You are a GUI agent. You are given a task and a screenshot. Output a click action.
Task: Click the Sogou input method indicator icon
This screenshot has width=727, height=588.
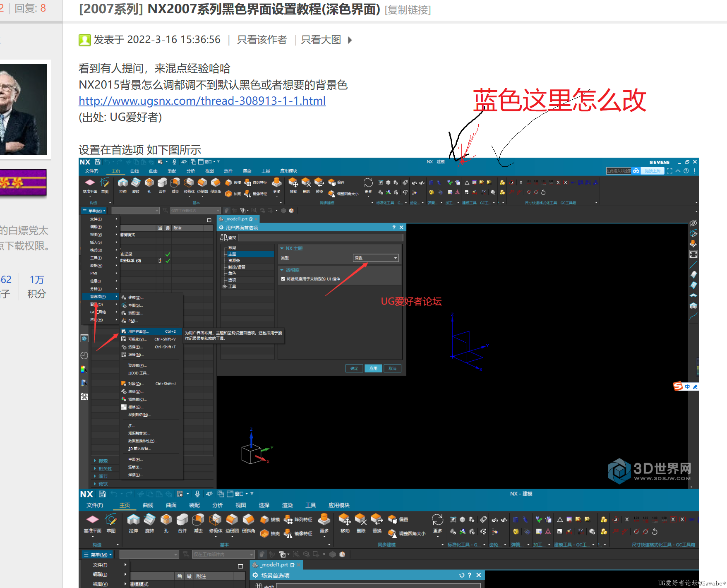[678, 386]
